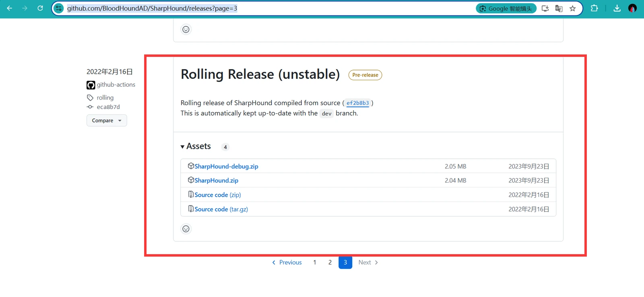Click the 2.05 MB size of SharpHound-debug.zip
This screenshot has width=644, height=297.
[455, 166]
